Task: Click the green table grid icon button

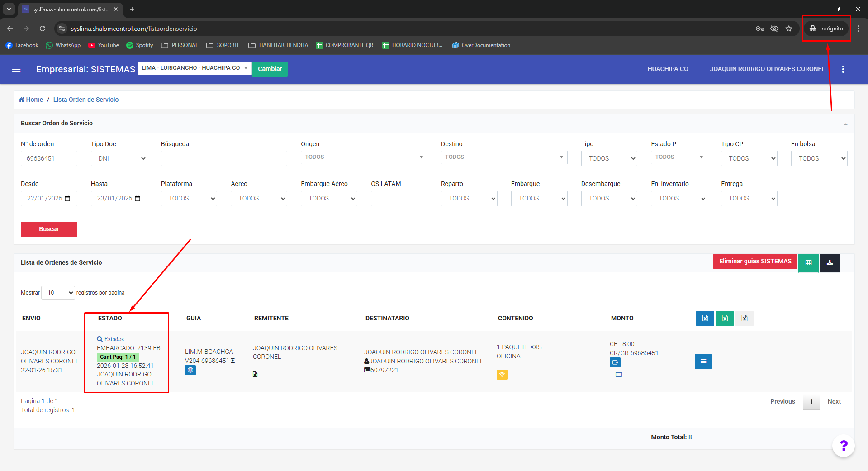Action: [808, 262]
